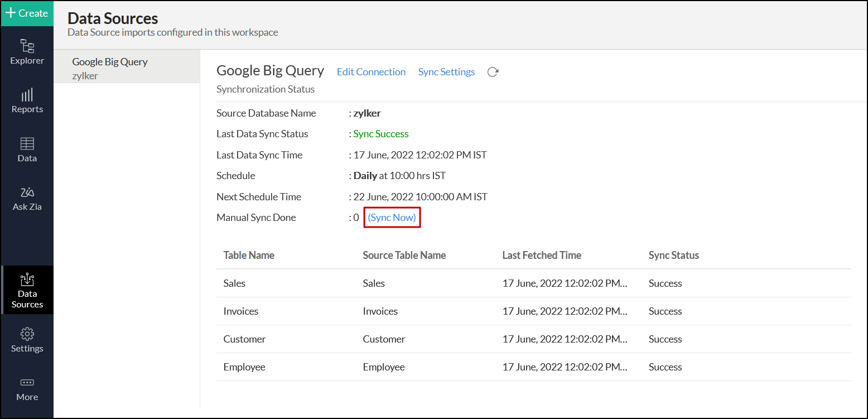Click the Sync Now link
Viewport: 868px width, 419px height.
tap(392, 218)
